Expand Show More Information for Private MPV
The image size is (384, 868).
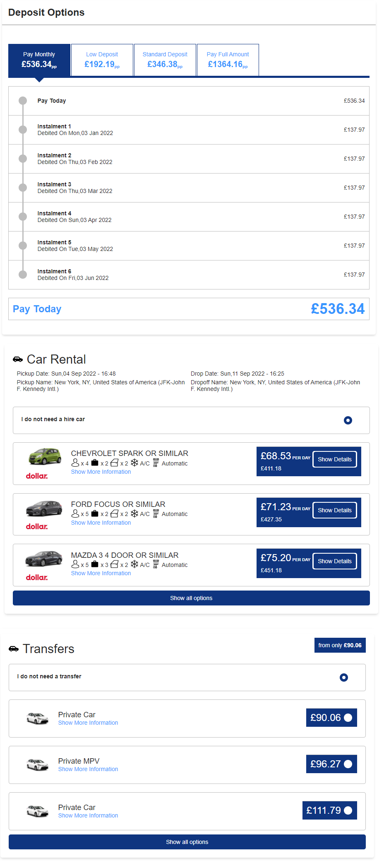(88, 769)
